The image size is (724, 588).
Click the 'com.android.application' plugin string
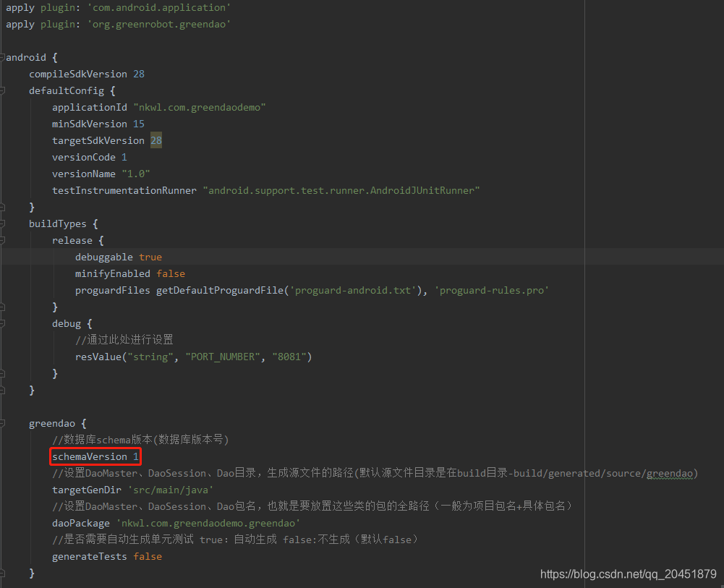(x=159, y=7)
